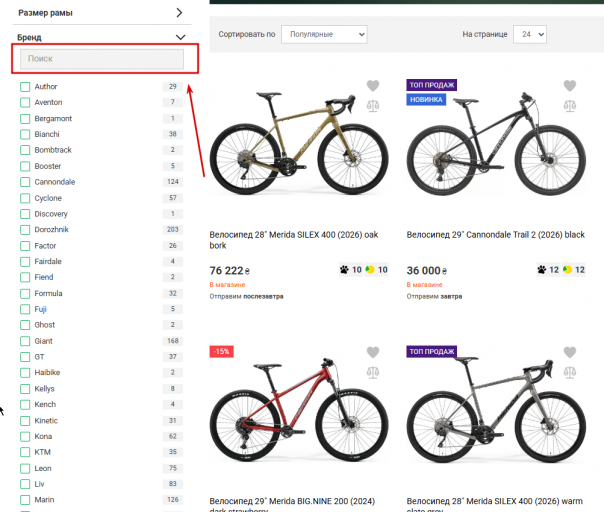The image size is (604, 512).
Task: Click -15% discount badge on Merida BIG.NINE
Action: tap(221, 351)
